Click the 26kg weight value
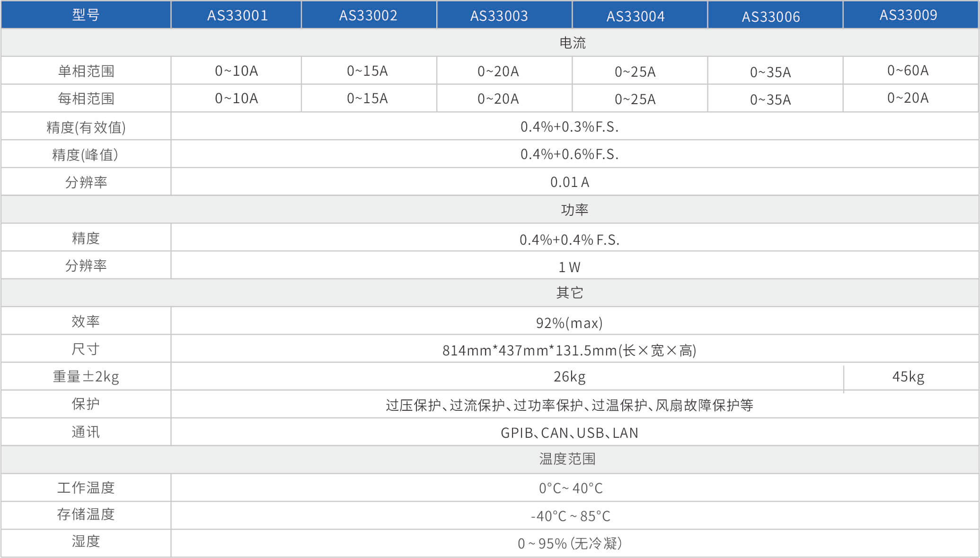 point(569,377)
